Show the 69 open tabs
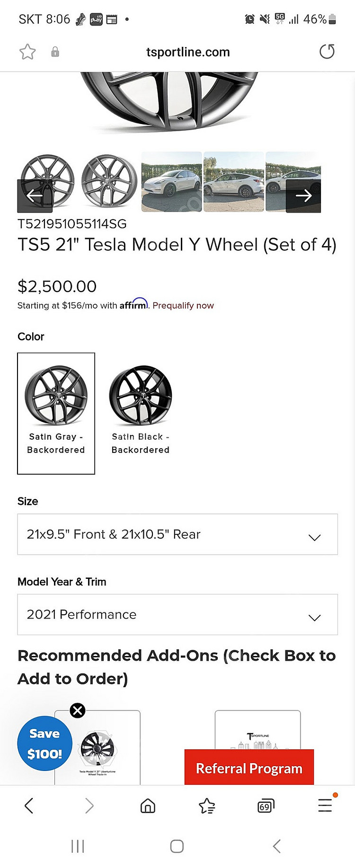 (x=266, y=805)
